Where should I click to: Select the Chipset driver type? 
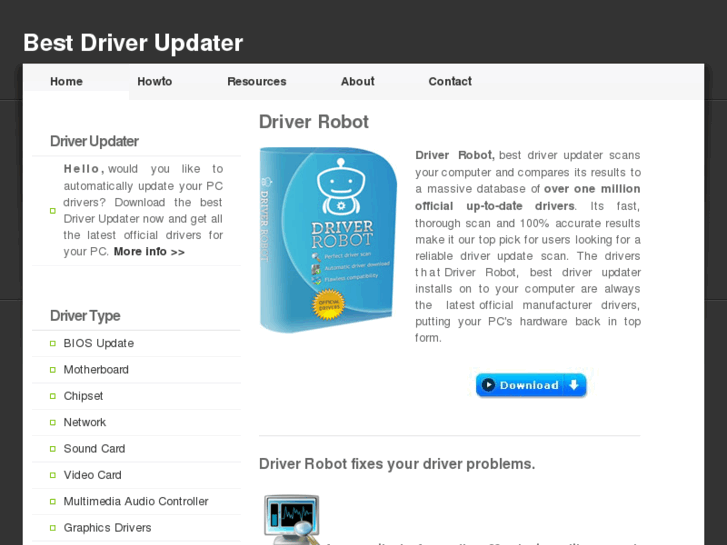(x=83, y=396)
